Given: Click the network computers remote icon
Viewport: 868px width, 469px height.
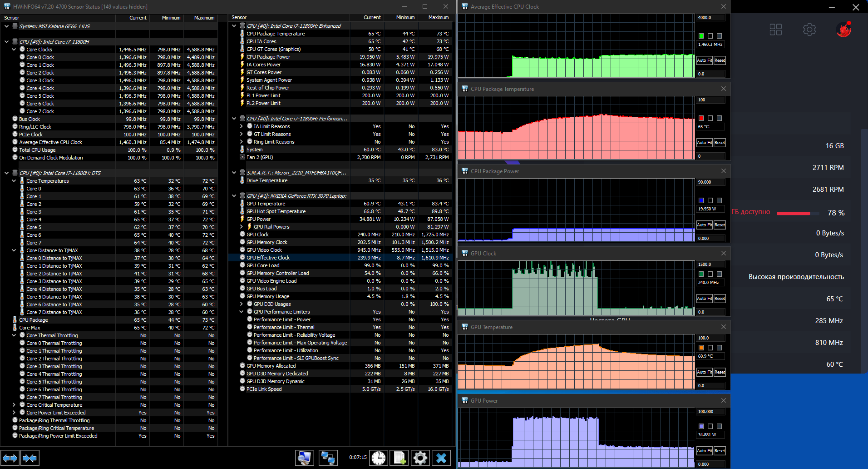Looking at the screenshot, I should click(x=328, y=458).
